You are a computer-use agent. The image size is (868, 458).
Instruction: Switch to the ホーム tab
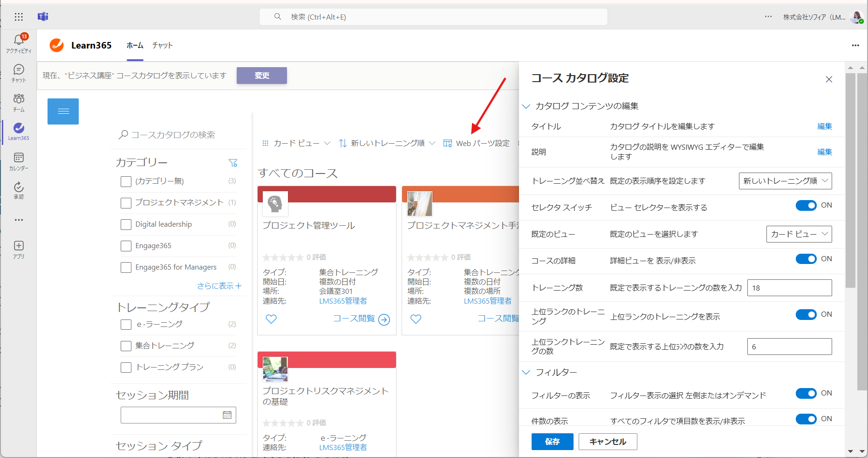pos(135,45)
